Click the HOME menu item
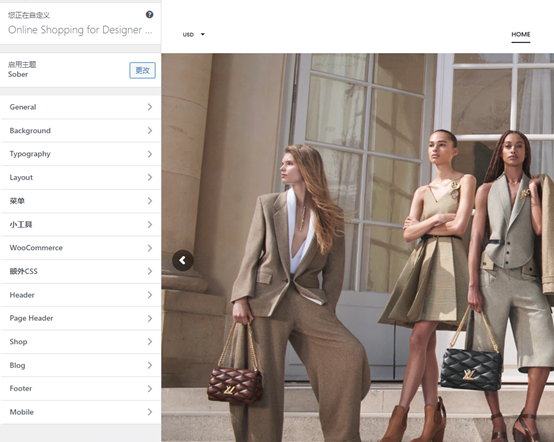 (520, 34)
